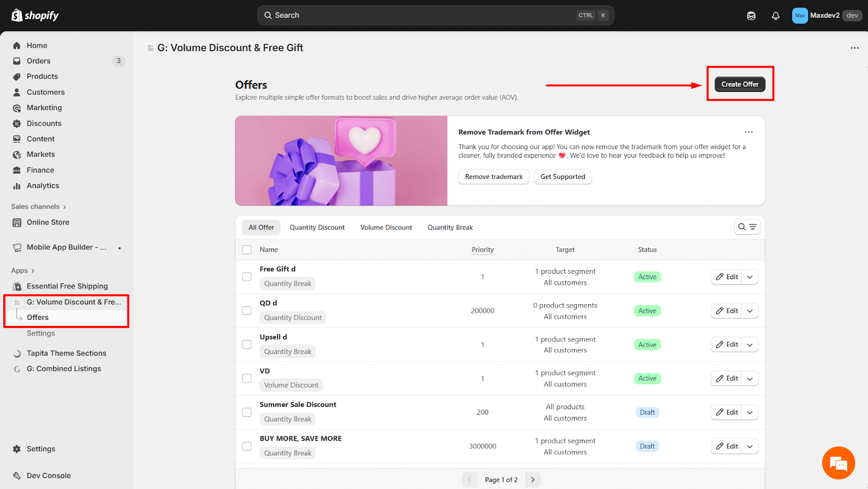Open Customers section

(46, 92)
